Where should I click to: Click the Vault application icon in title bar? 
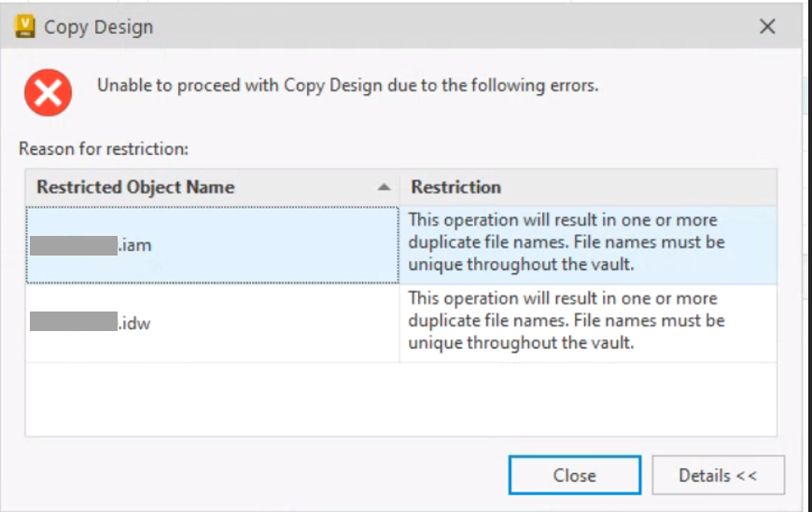(x=26, y=26)
